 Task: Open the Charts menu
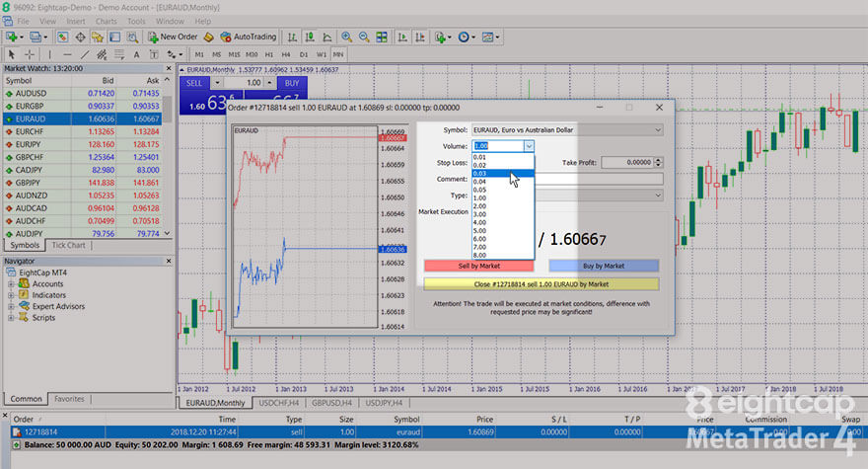pos(106,21)
